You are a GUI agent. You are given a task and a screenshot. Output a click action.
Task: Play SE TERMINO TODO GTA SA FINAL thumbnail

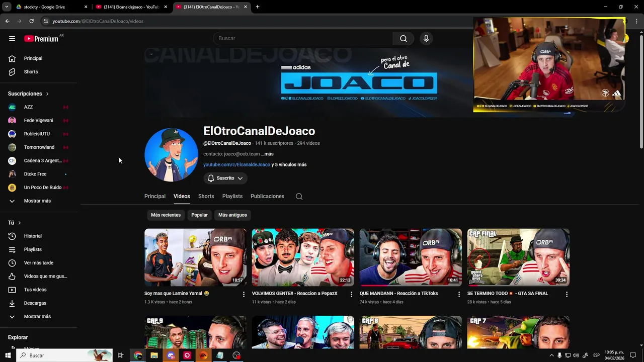(518, 257)
